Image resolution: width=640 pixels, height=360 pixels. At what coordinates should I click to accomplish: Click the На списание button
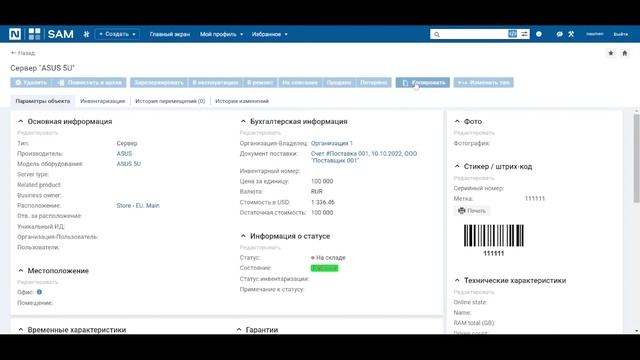300,82
